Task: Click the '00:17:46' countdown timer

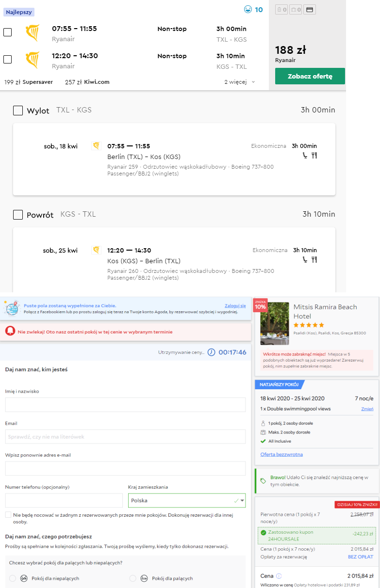Action: [232, 352]
